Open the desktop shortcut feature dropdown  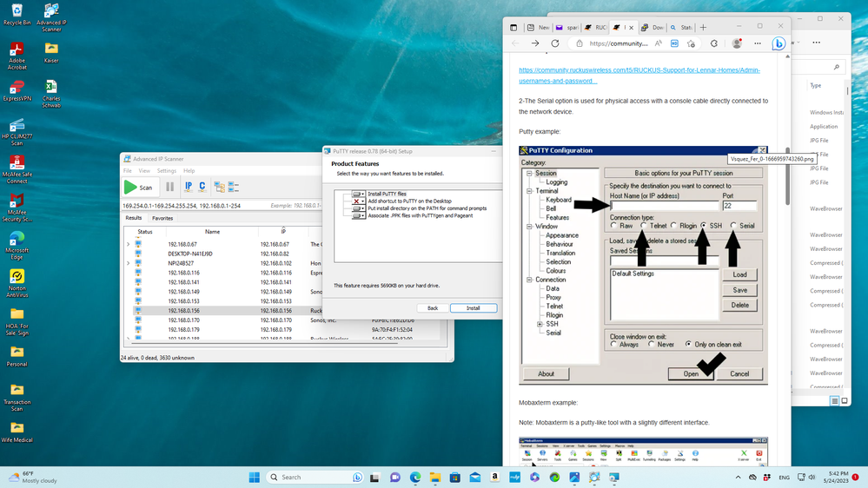click(x=358, y=201)
